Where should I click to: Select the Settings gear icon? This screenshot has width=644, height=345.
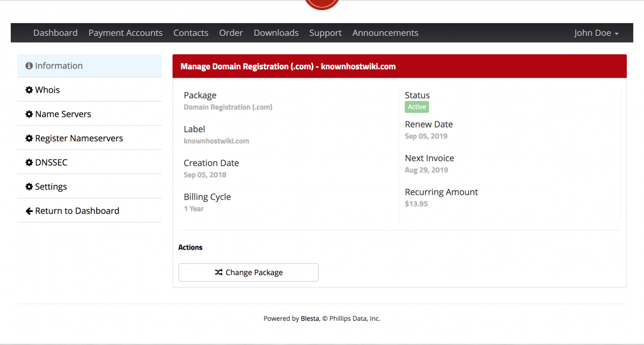tap(30, 186)
